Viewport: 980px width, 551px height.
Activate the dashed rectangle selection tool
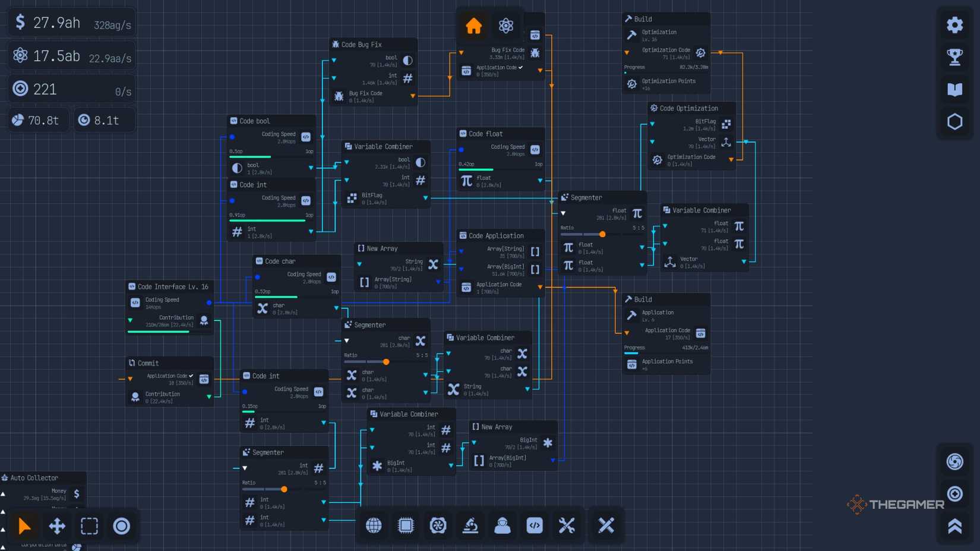90,526
